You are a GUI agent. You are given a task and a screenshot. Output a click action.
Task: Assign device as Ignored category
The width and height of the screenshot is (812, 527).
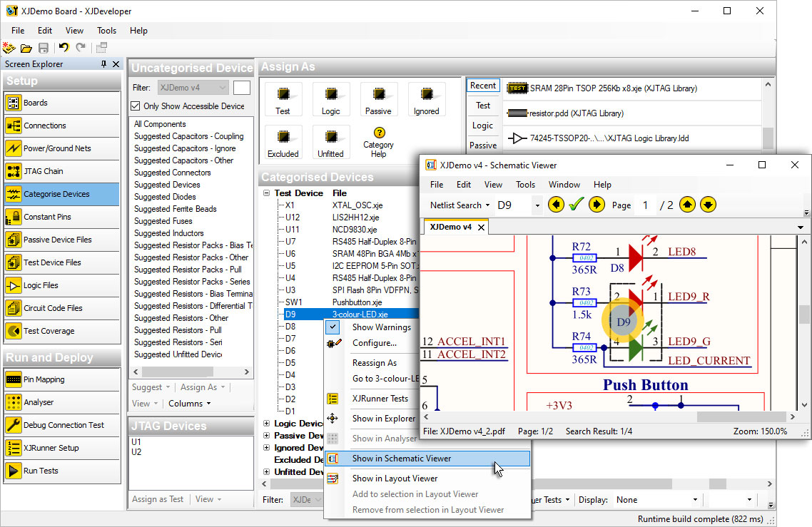pyautogui.click(x=426, y=99)
